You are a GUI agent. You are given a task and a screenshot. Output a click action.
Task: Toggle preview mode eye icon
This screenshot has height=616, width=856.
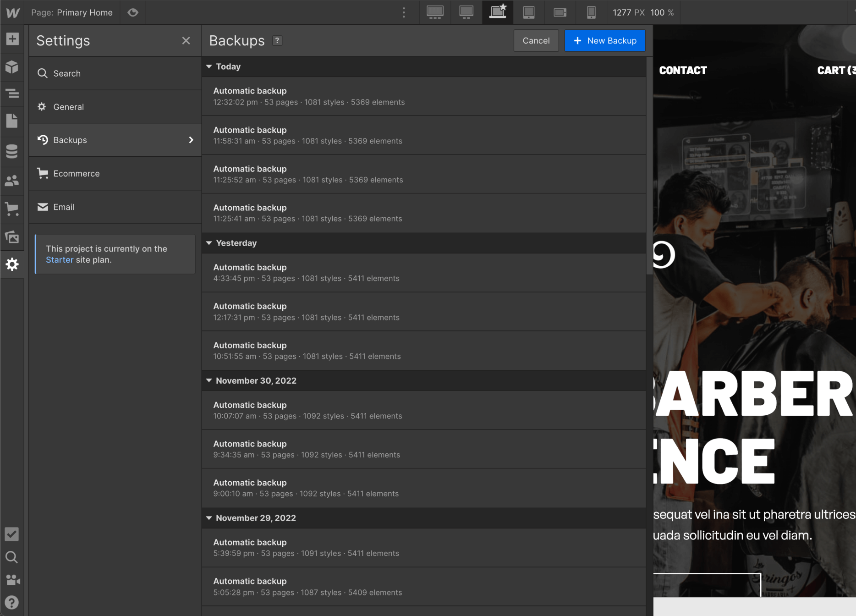(133, 12)
